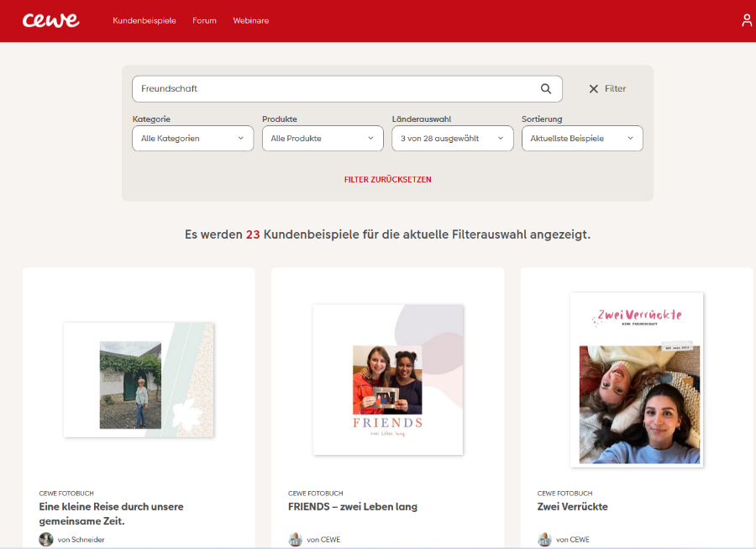Open the Zwei Verrückte book cover thumbnail

pos(637,380)
